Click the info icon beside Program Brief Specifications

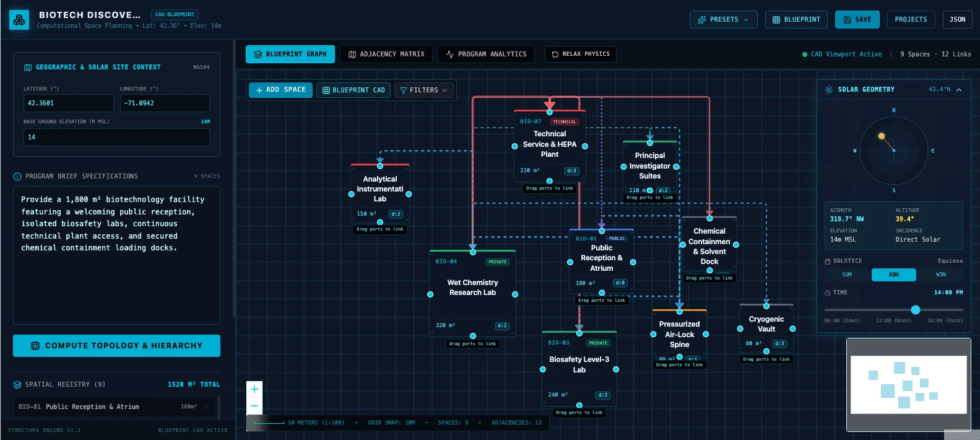click(x=17, y=177)
